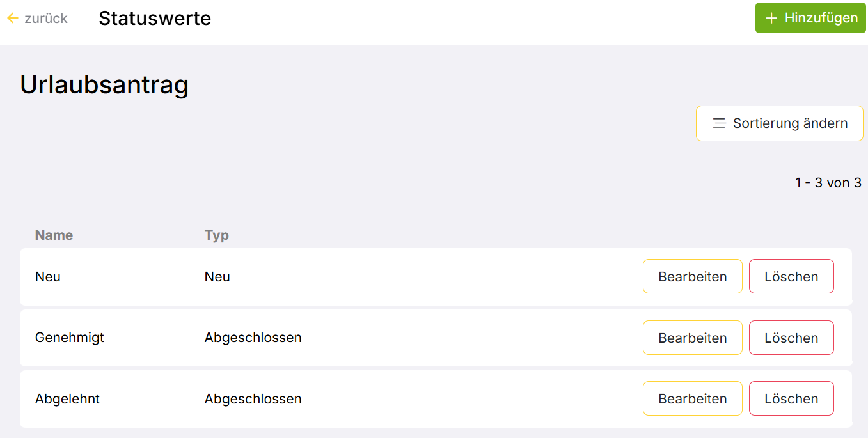
Task: Select the Genehmigt row name
Action: point(70,338)
